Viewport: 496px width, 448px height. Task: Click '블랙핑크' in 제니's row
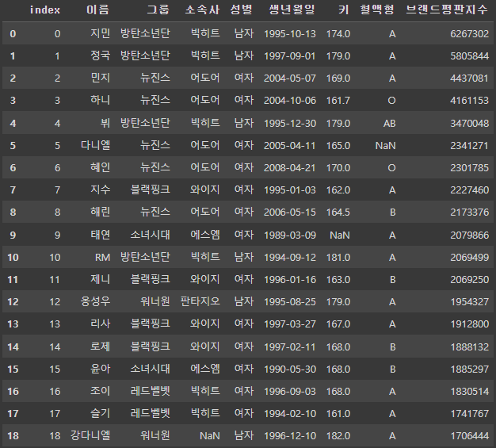pos(151,279)
